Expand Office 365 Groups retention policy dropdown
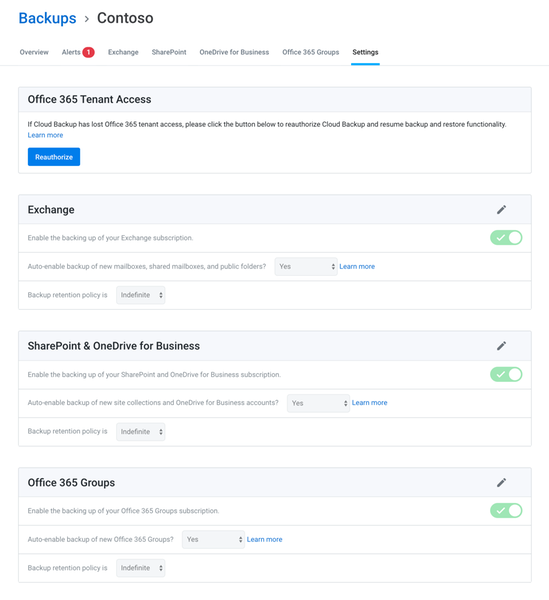 [140, 568]
